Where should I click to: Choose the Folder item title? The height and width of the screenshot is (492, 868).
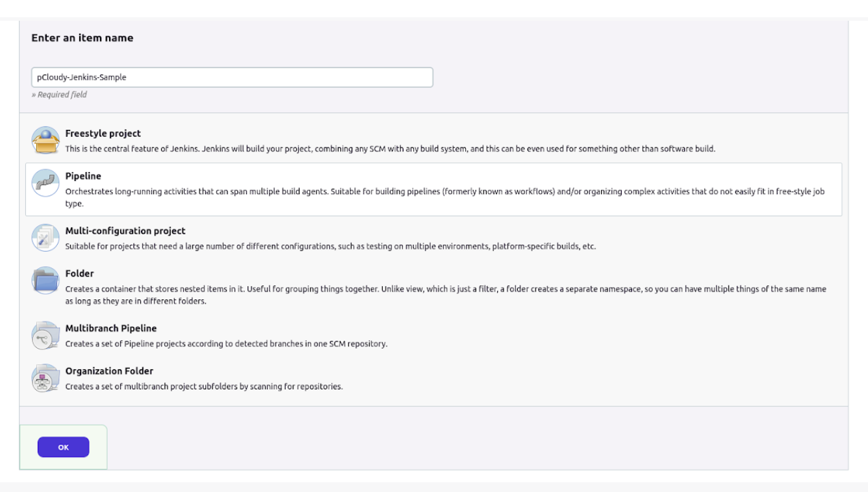click(x=80, y=274)
